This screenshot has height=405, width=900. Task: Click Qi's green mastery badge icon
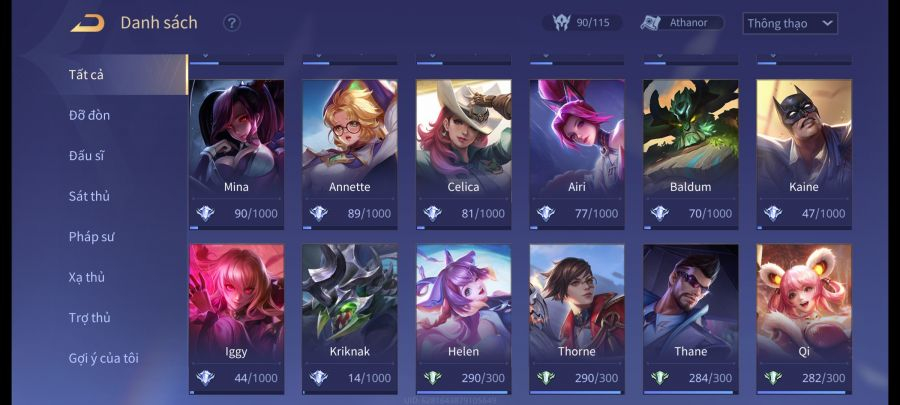[773, 378]
